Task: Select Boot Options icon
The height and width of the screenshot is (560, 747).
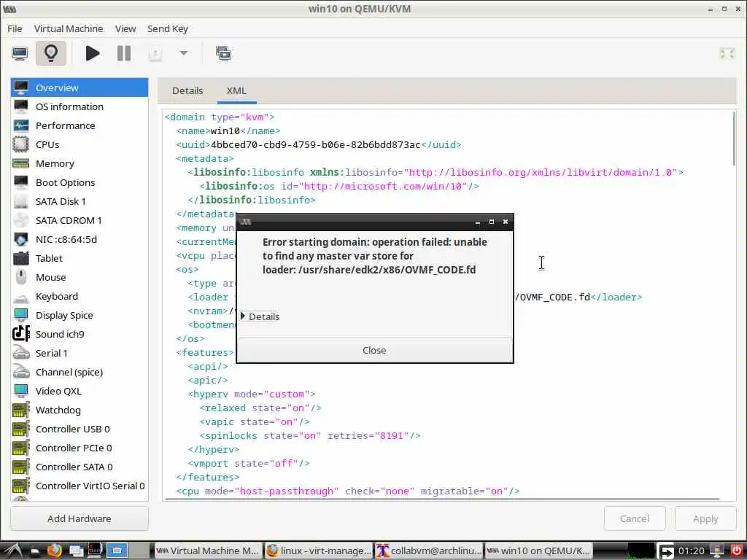Action: [x=20, y=182]
